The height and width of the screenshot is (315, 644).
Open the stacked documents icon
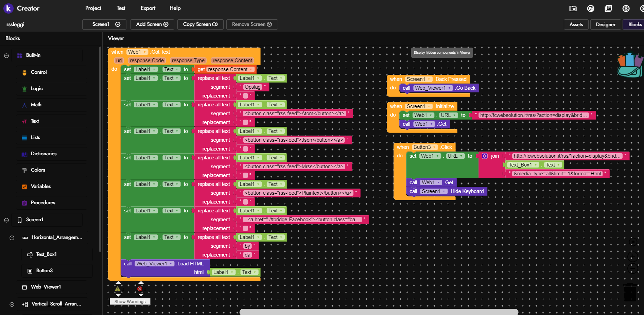(x=608, y=8)
